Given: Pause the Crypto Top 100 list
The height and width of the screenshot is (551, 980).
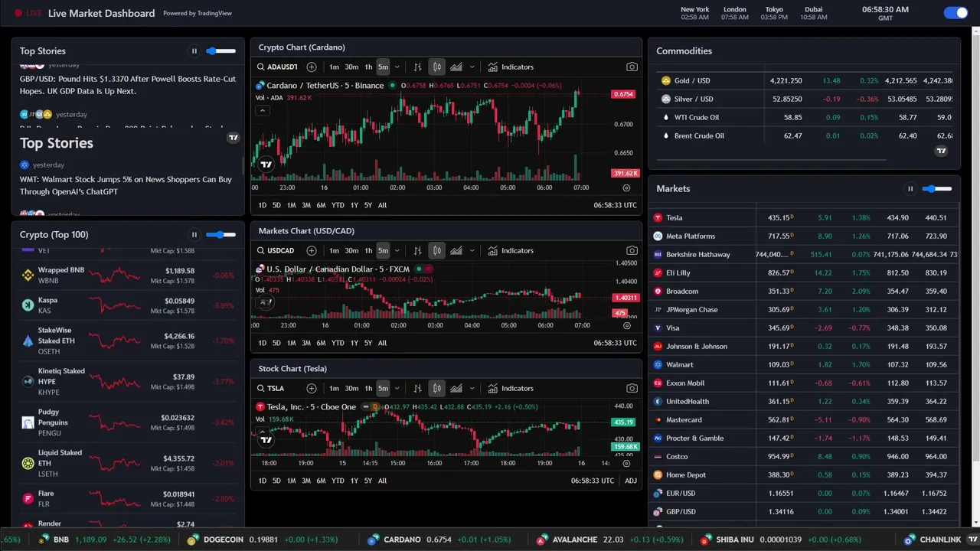Looking at the screenshot, I should click(x=194, y=235).
